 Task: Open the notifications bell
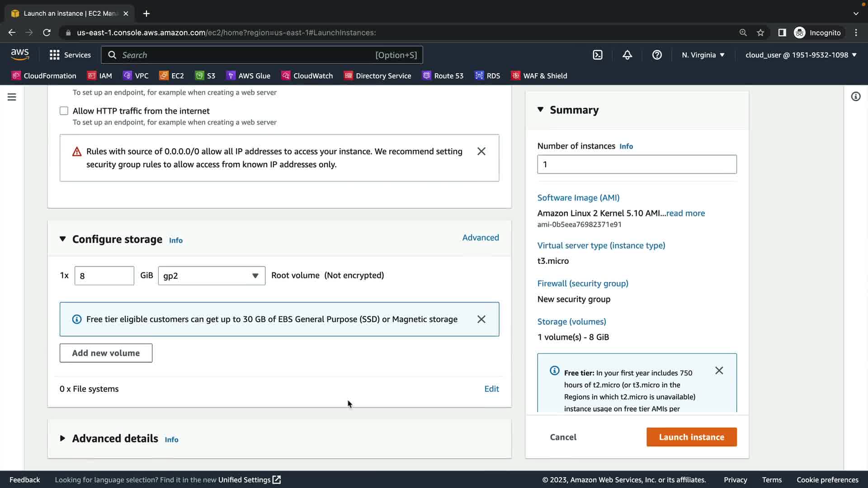click(x=627, y=55)
